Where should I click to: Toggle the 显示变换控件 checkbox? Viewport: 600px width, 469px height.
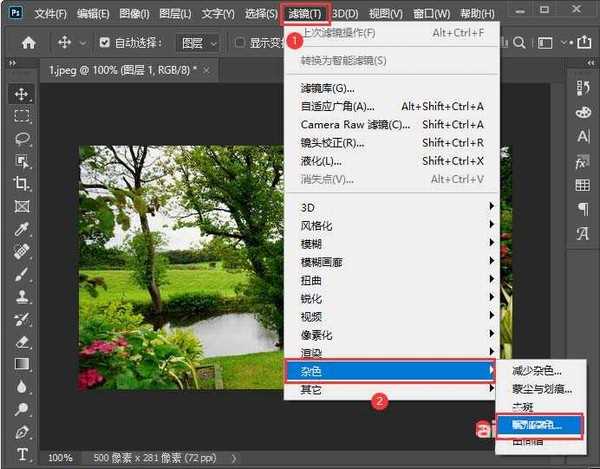(241, 43)
